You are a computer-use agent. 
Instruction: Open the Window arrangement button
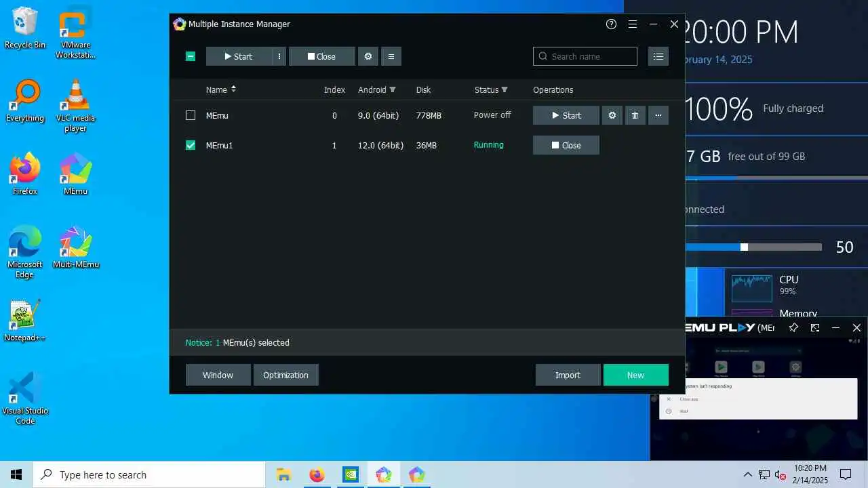pos(218,375)
